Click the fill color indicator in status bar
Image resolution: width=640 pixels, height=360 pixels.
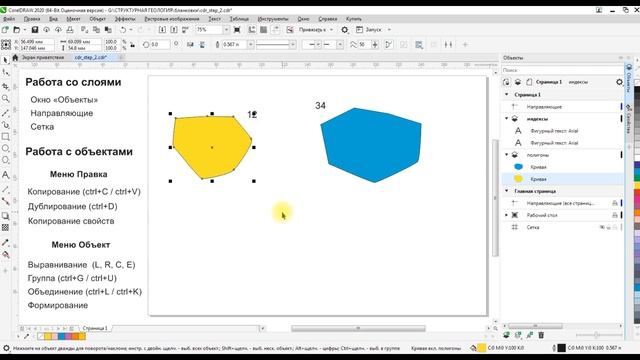(482, 348)
